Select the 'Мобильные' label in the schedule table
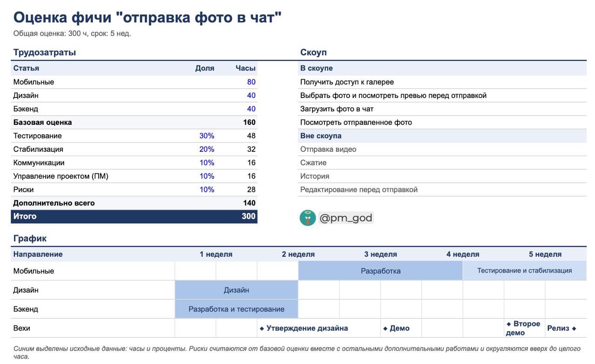Screen dimensions: 595x364 (33, 271)
